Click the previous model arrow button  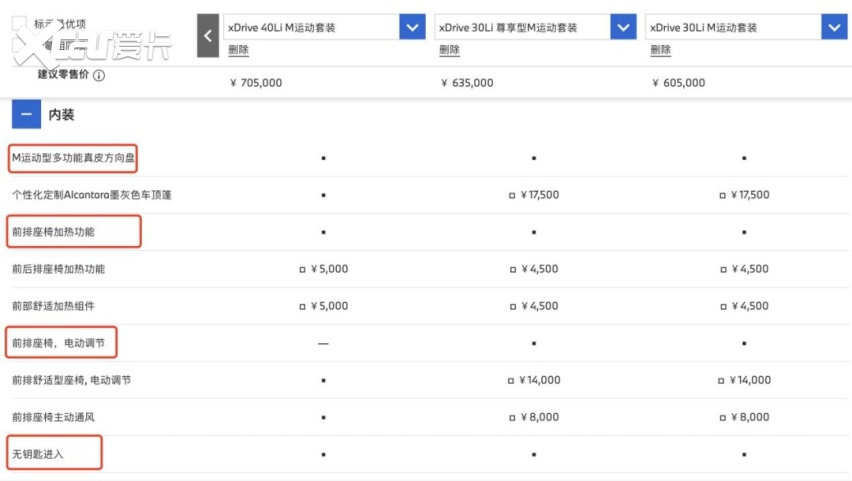(x=208, y=36)
